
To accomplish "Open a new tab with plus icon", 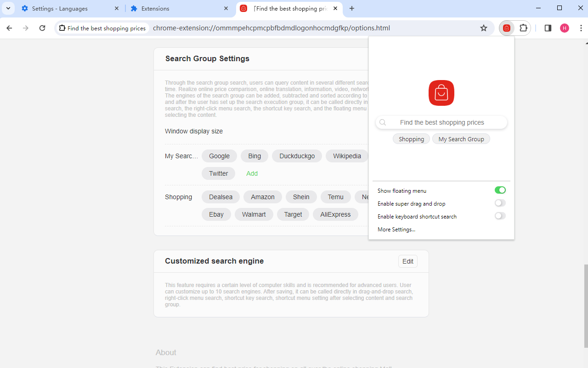I will coord(352,8).
